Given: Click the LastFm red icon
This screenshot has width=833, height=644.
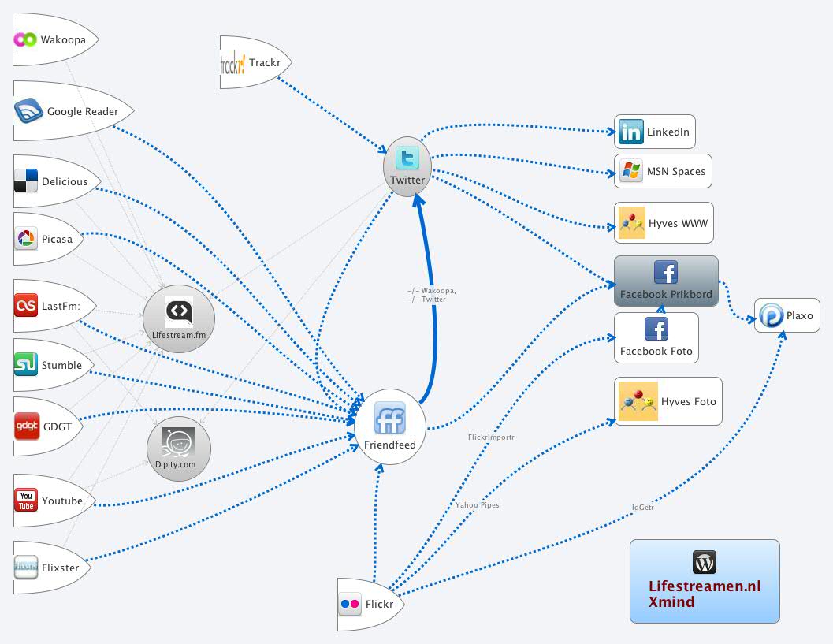Looking at the screenshot, I should (x=26, y=306).
